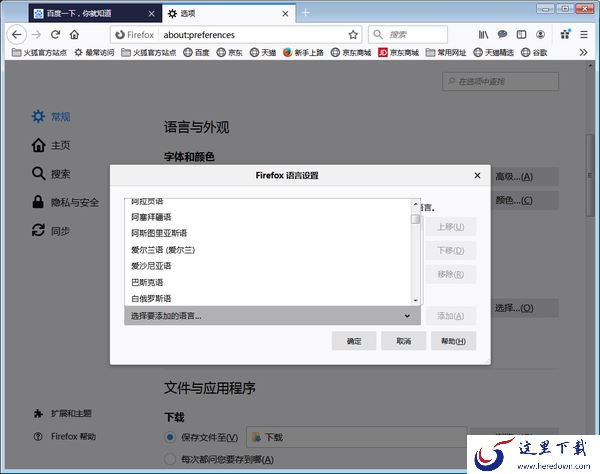
Task: Reload the current page
Action: point(55,35)
